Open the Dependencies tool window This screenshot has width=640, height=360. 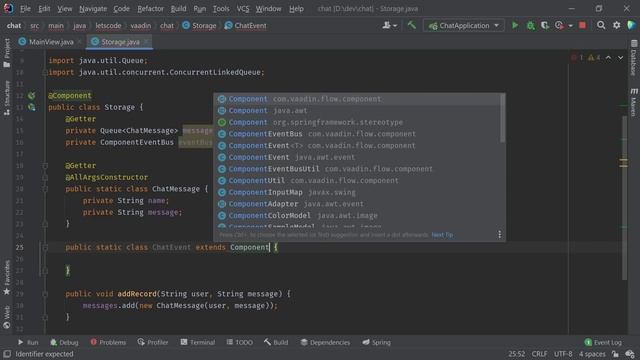(x=325, y=342)
